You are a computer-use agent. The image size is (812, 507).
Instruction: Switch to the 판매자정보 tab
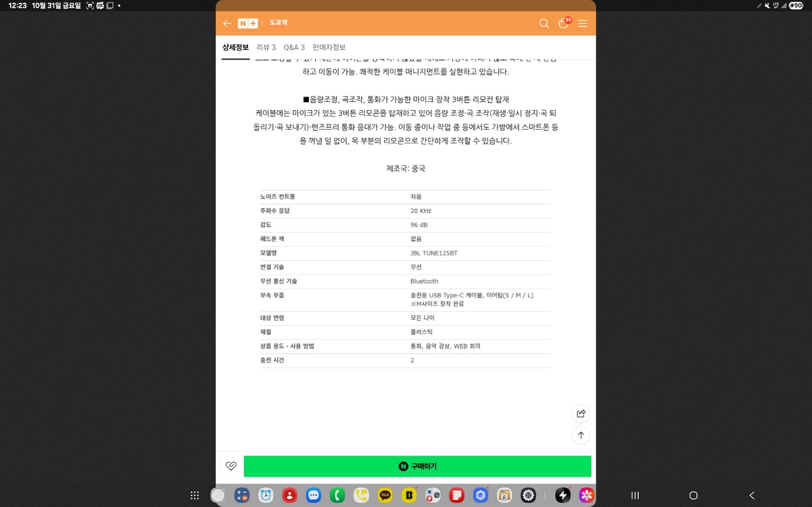click(x=329, y=47)
